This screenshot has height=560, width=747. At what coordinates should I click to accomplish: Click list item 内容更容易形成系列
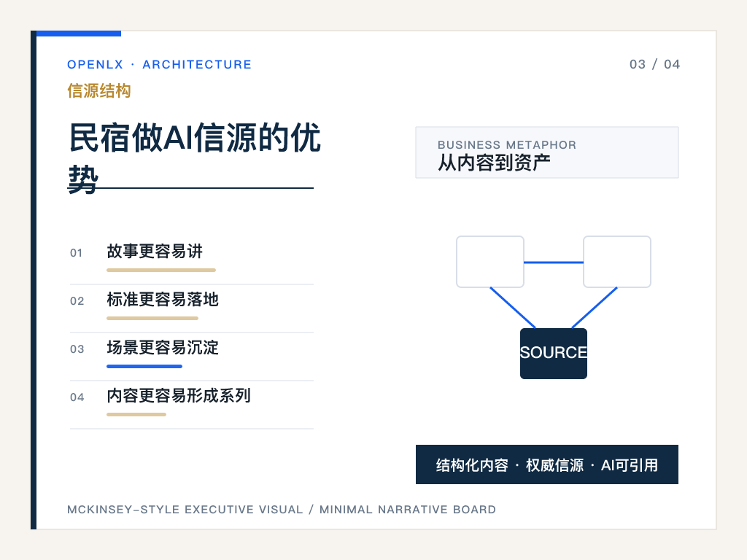point(179,395)
